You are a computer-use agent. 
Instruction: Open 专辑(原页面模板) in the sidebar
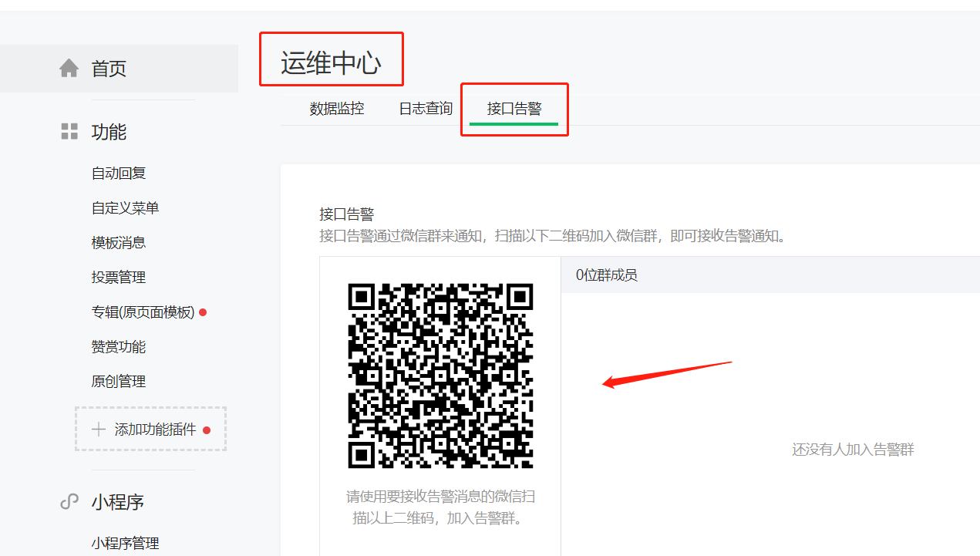point(143,312)
